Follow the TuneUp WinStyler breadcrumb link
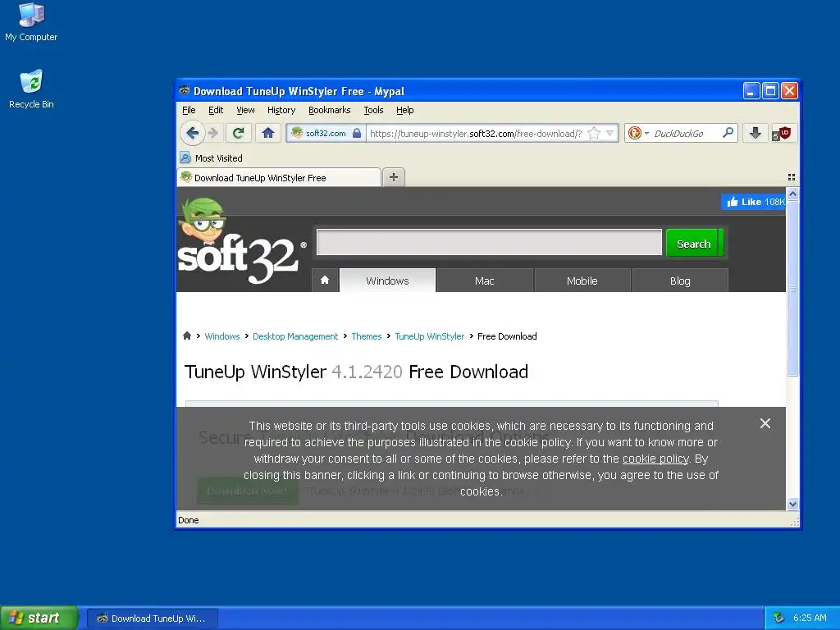 pyautogui.click(x=430, y=336)
